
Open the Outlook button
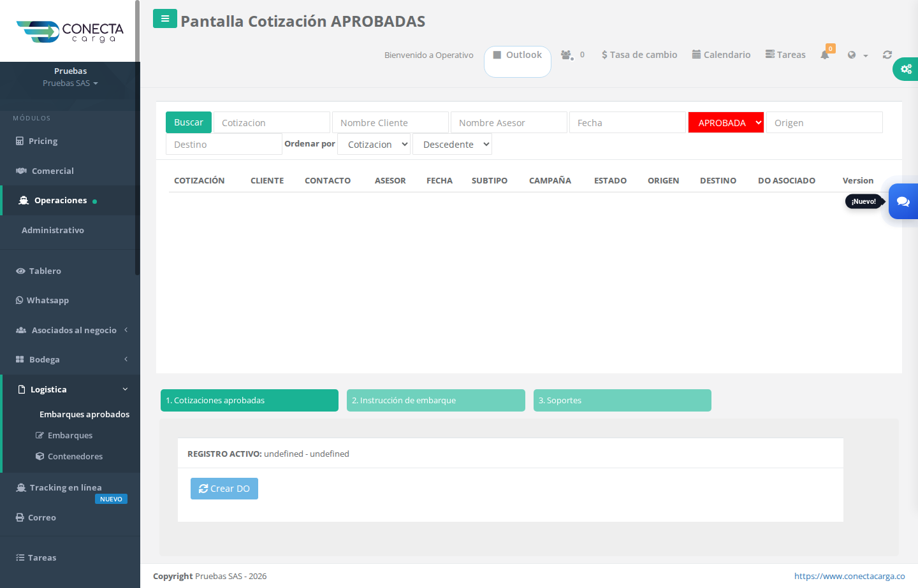pyautogui.click(x=518, y=61)
